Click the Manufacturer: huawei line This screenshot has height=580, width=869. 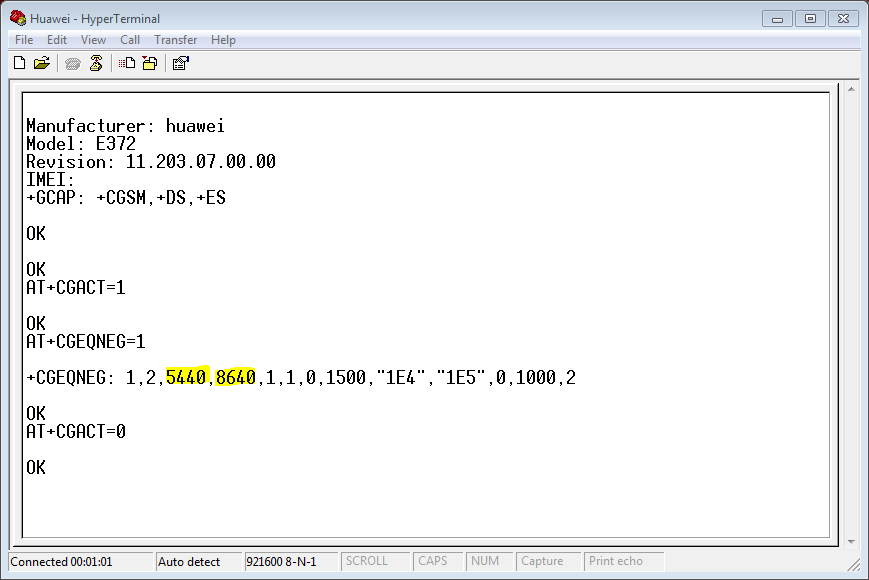click(125, 126)
